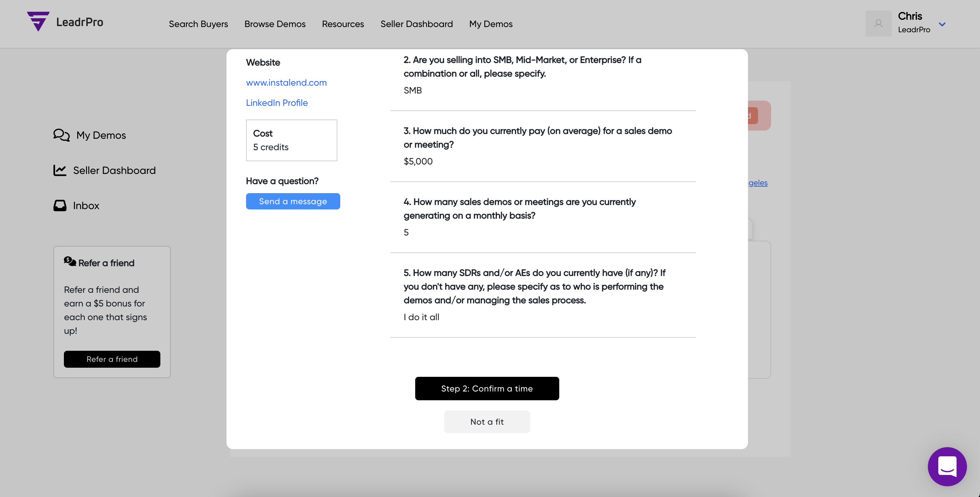Click the LeadrPro logo icon
The height and width of the screenshot is (497, 980).
click(x=38, y=21)
